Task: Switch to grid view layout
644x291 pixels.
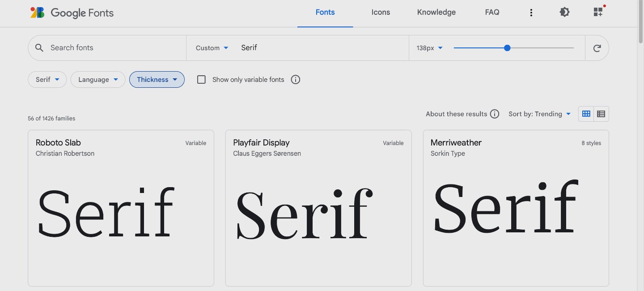Action: coord(586,114)
